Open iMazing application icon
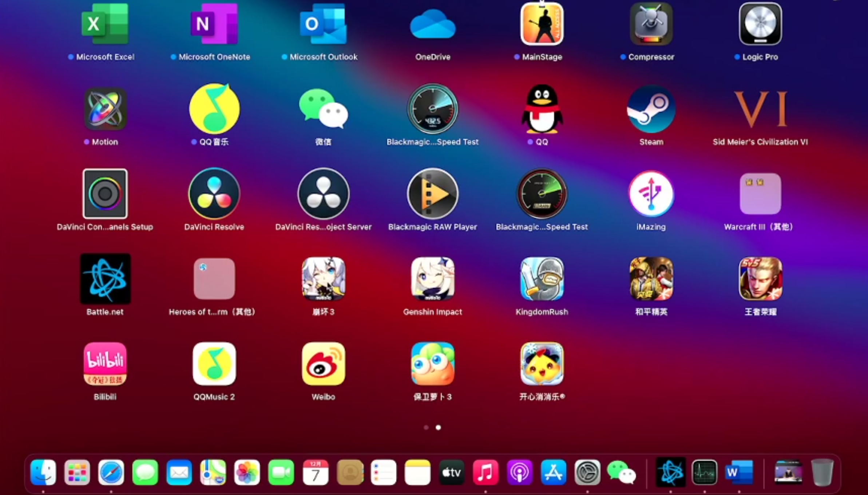Viewport: 868px width, 495px height. pos(651,194)
